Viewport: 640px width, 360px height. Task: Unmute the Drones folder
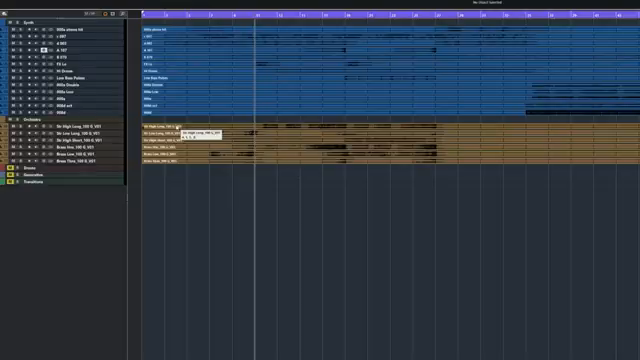[10, 168]
